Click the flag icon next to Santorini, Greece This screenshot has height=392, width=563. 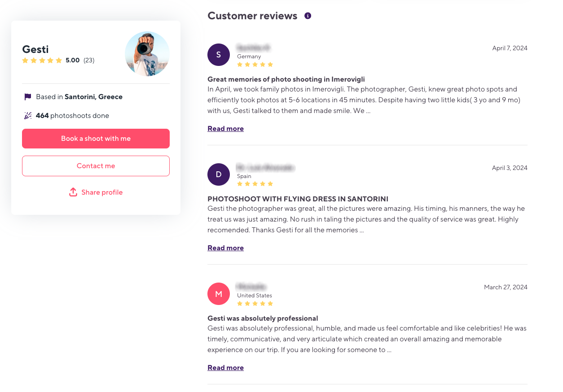pos(27,96)
